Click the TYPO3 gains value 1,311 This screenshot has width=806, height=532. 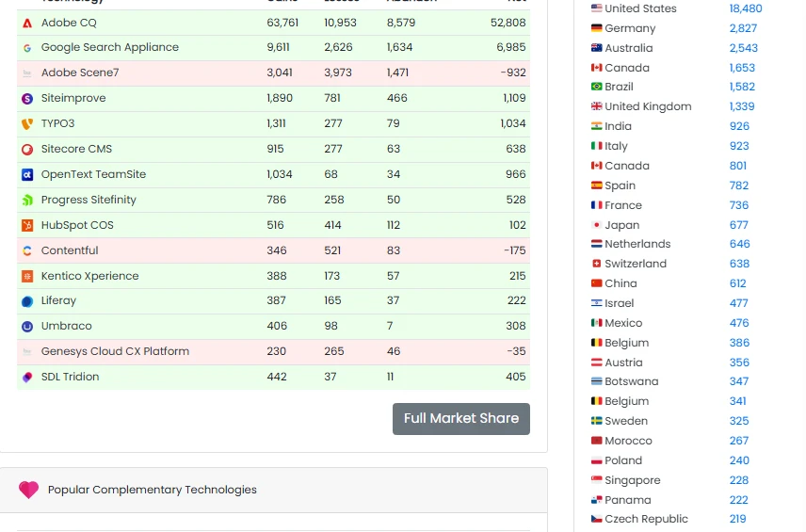pos(276,123)
